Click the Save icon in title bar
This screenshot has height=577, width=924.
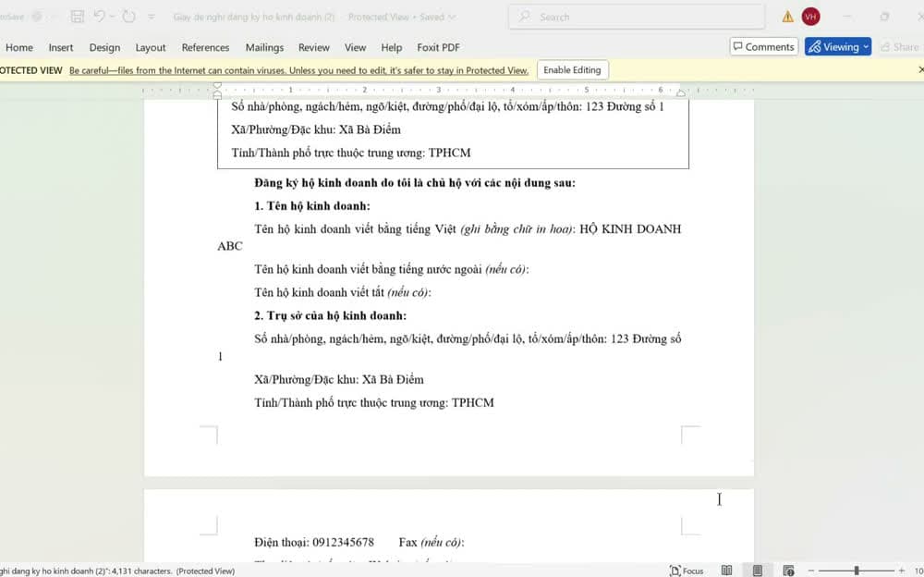pos(78,17)
